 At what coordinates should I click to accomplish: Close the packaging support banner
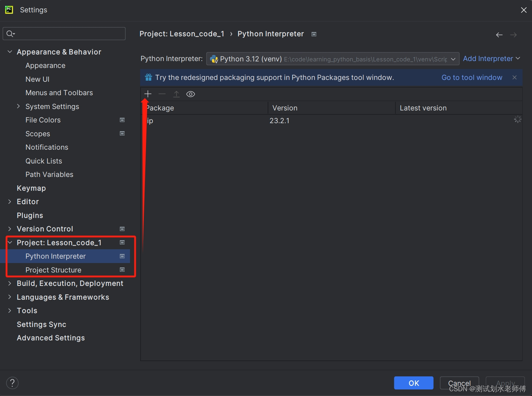click(515, 77)
